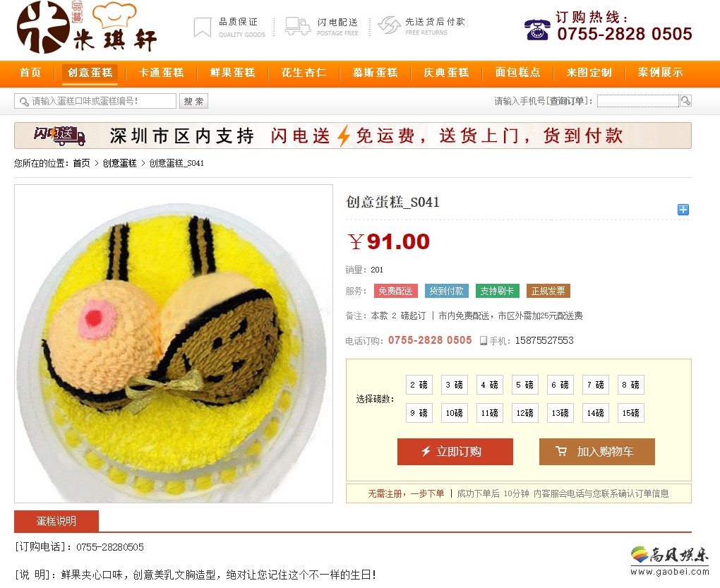Select the 15磅 weight option
The image size is (720, 588).
[x=630, y=413]
